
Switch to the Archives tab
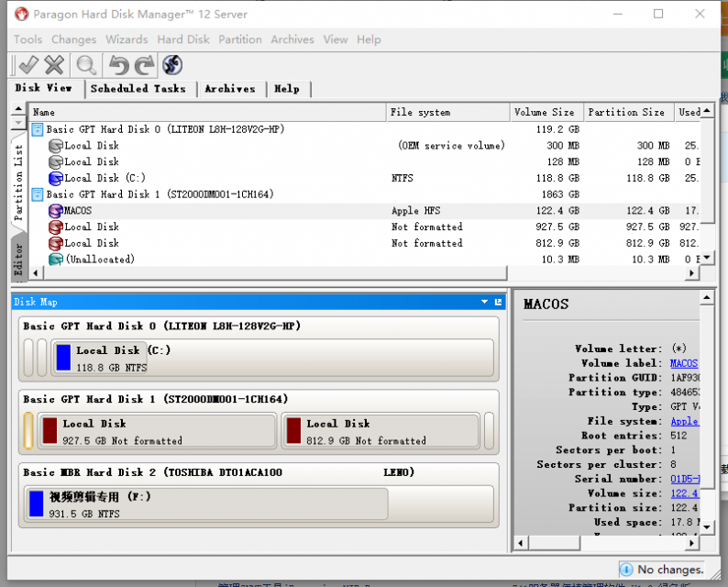tap(230, 89)
